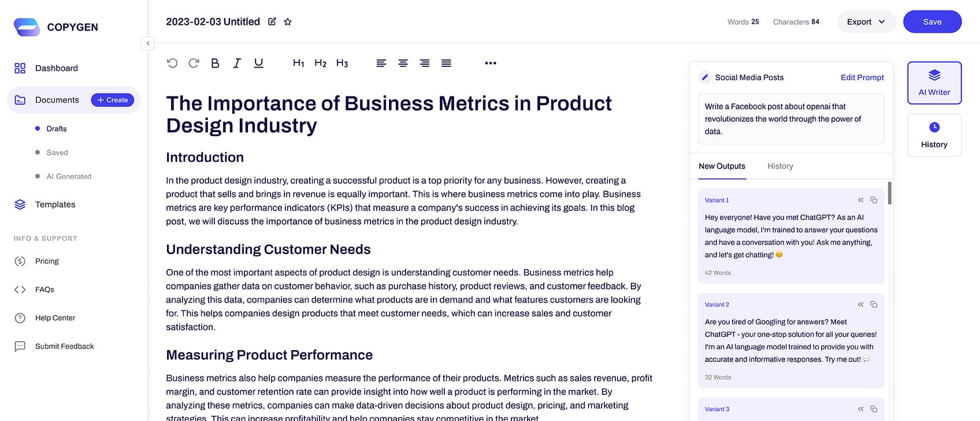Image resolution: width=980 pixels, height=421 pixels.
Task: Toggle italic formatting
Action: [237, 63]
